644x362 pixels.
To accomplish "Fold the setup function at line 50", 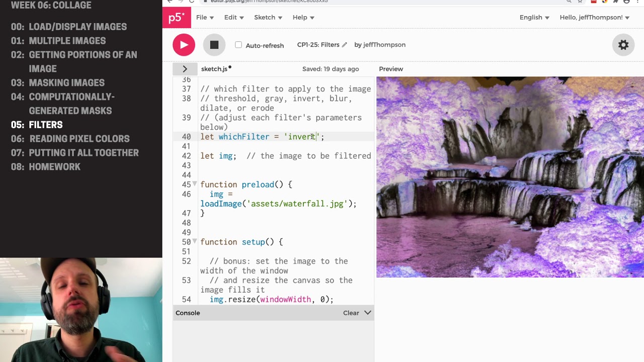I will tap(195, 241).
